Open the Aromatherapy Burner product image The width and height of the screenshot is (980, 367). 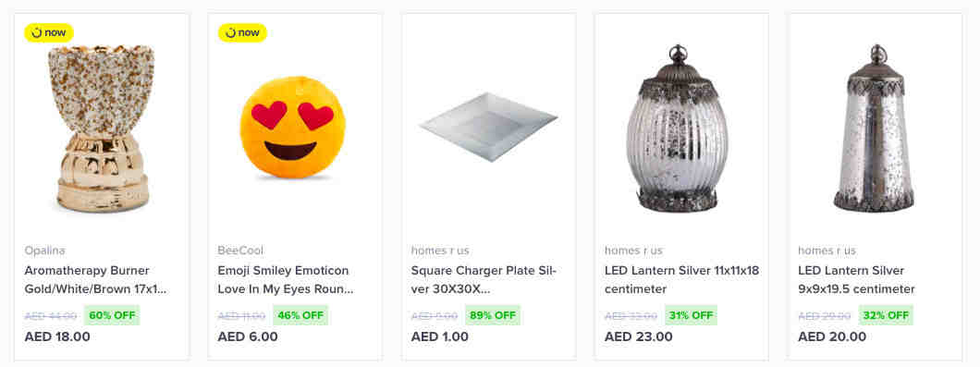102,128
